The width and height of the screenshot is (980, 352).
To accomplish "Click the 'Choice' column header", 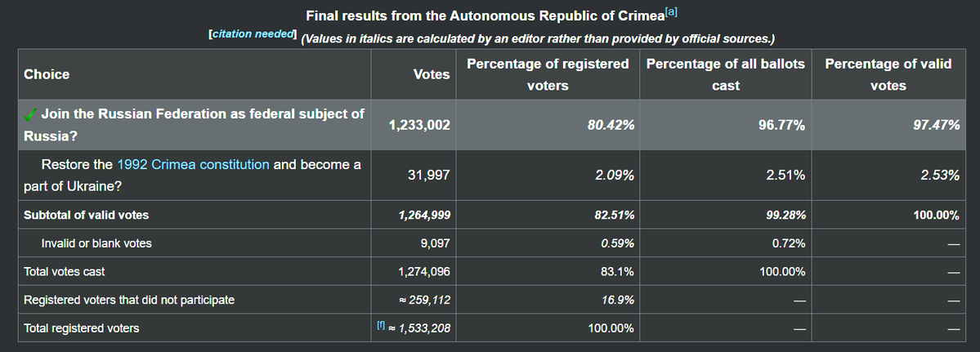I will click(x=47, y=74).
